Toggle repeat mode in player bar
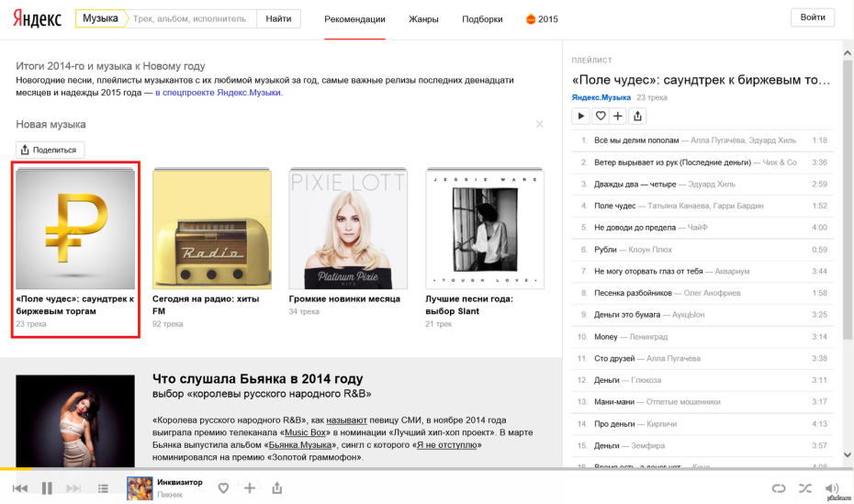Screen dimensions: 854x504 click(x=779, y=488)
